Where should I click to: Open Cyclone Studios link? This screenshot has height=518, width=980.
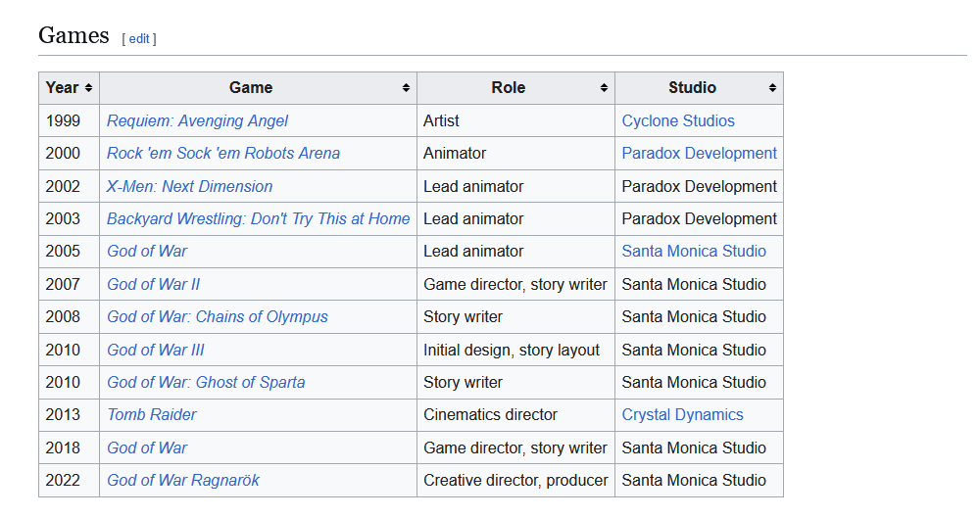pos(678,120)
